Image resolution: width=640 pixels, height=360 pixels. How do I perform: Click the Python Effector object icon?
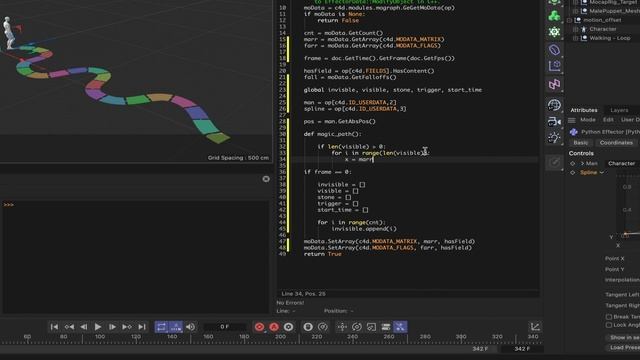(573, 132)
